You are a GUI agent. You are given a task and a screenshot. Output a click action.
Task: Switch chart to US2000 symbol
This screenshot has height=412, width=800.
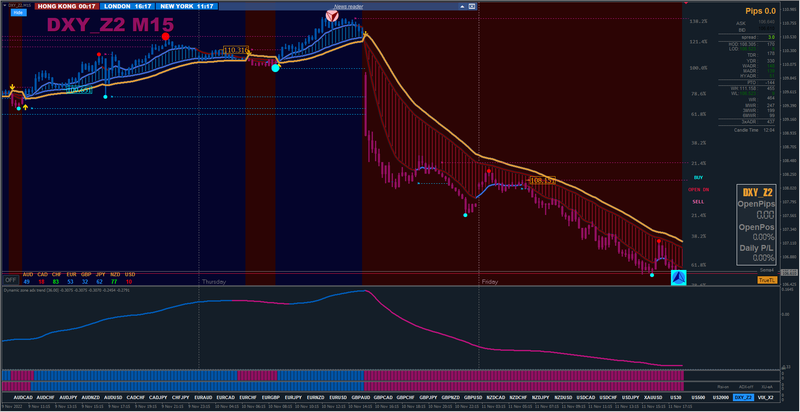tap(720, 397)
